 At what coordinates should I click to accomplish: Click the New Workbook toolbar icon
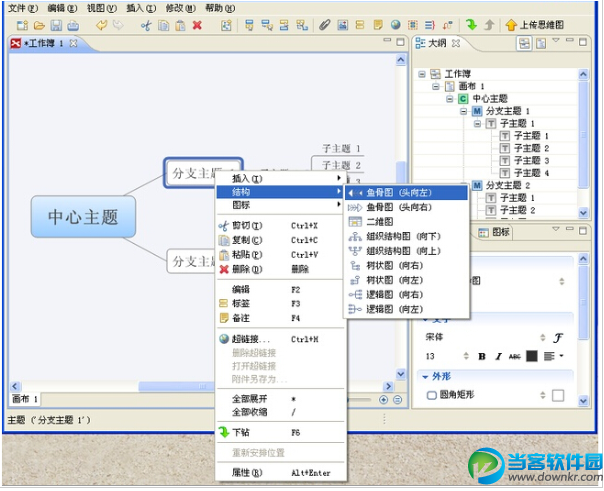(22, 25)
